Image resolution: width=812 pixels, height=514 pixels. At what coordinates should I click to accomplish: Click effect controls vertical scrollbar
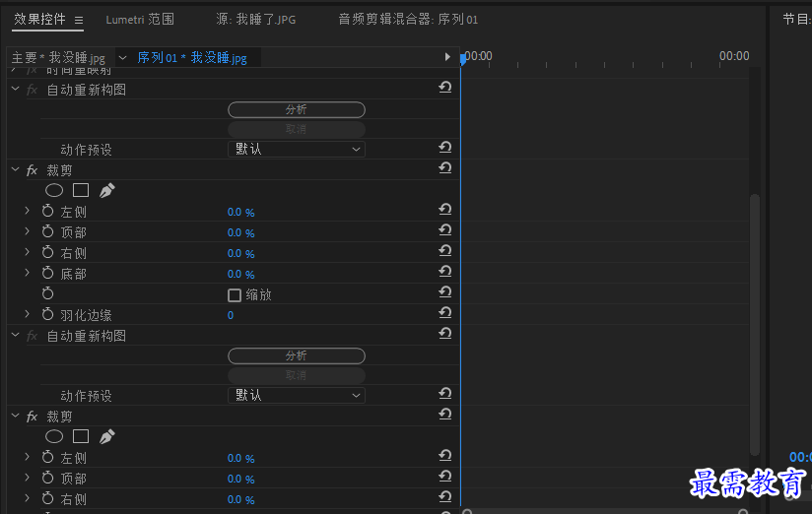click(x=755, y=325)
